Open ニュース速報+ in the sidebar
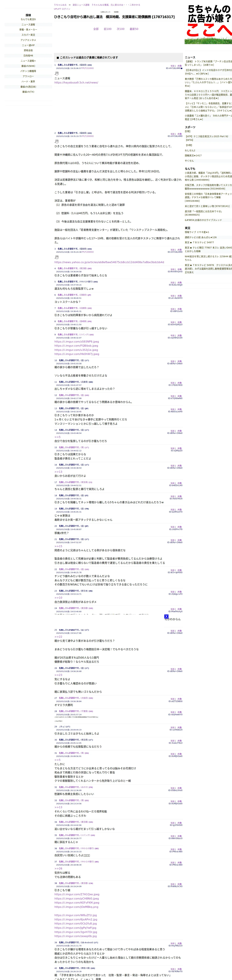232x980 pixels. pyautogui.click(x=28, y=61)
